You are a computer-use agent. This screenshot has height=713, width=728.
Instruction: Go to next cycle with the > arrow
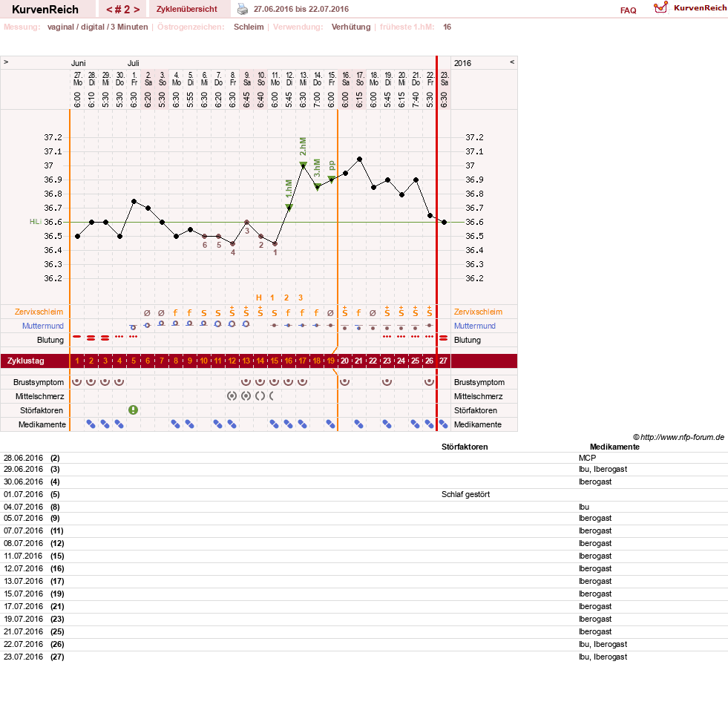tap(137, 10)
